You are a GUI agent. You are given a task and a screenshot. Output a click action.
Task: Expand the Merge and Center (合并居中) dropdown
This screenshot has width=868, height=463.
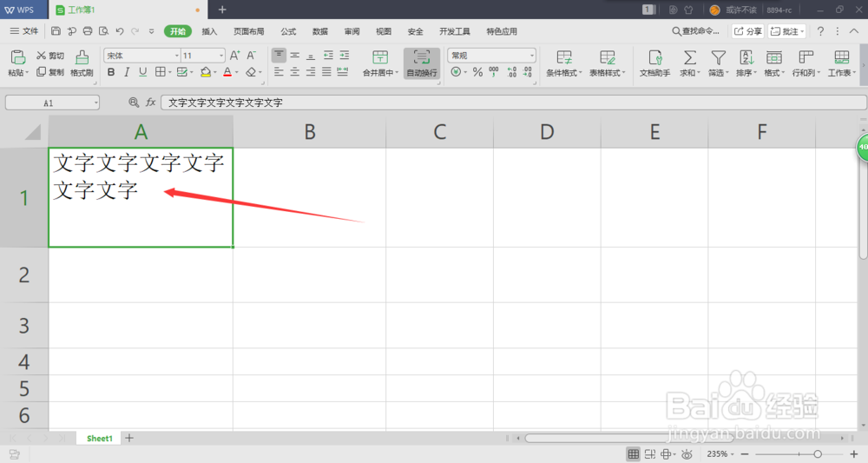(397, 73)
